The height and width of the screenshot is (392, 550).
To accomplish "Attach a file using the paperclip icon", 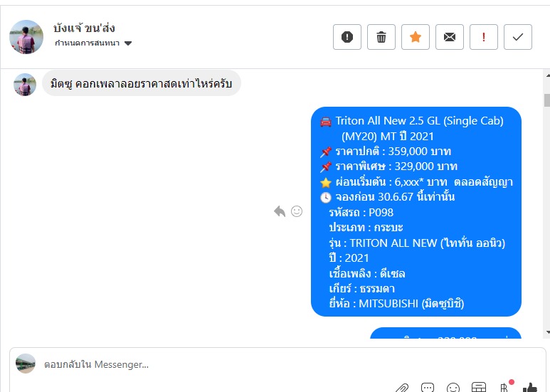I will (x=402, y=388).
